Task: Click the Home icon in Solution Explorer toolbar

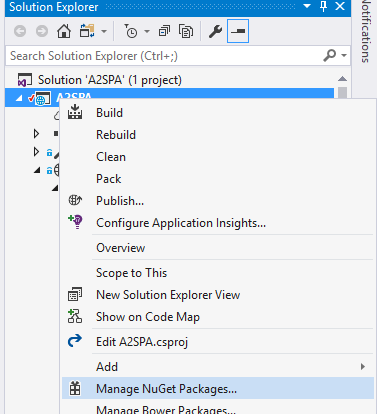Action: pos(64,31)
